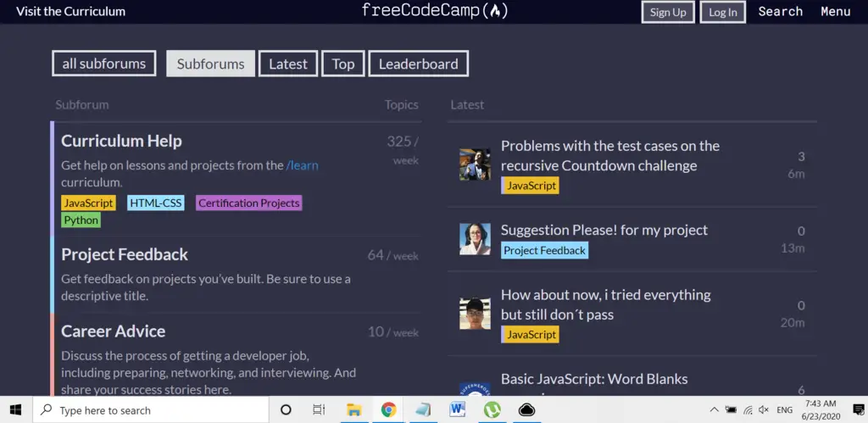868x423 pixels.
Task: Open 'Basic JavaScript: Word Blanks' topic
Action: pyautogui.click(x=594, y=379)
